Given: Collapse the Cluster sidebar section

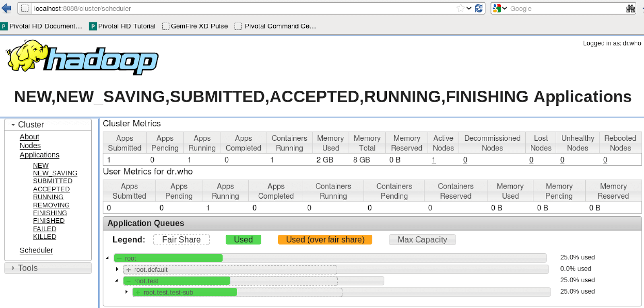Looking at the screenshot, I should tap(13, 125).
